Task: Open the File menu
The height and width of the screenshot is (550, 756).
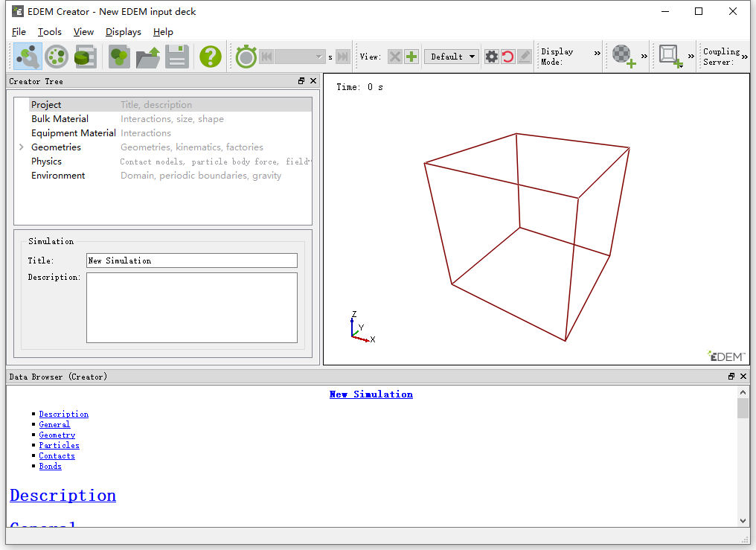Action: pyautogui.click(x=19, y=32)
